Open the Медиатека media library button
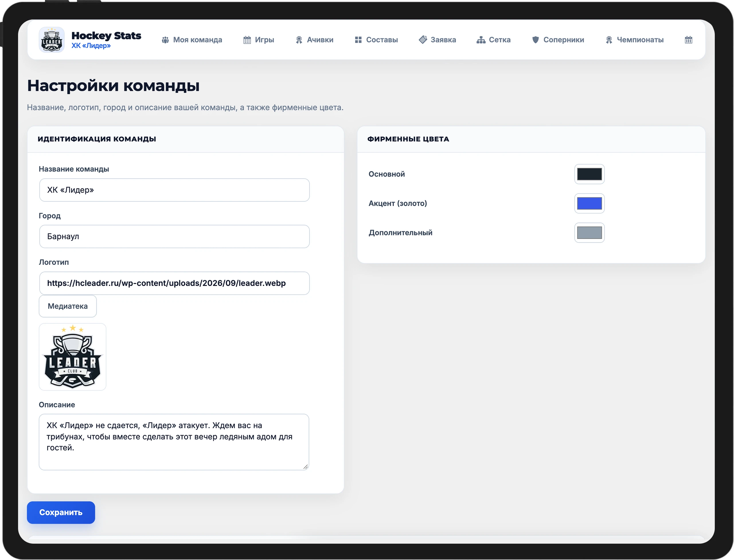The height and width of the screenshot is (560, 734). coord(68,306)
